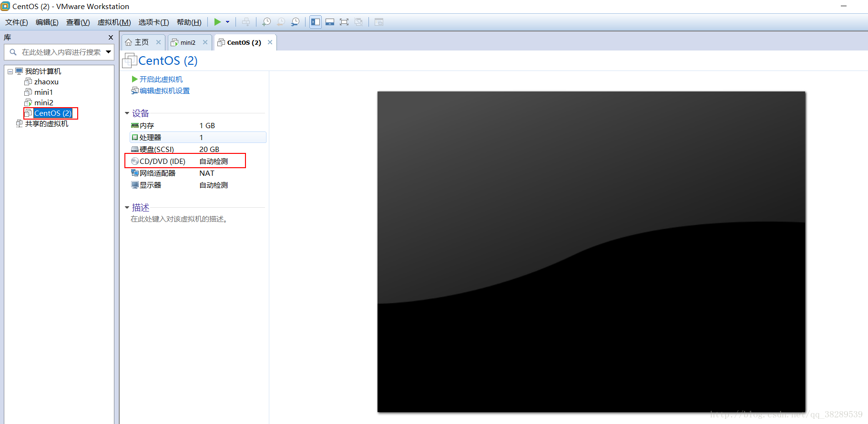Open the snapshot manager toolbar icon
The height and width of the screenshot is (424, 868).
296,22
